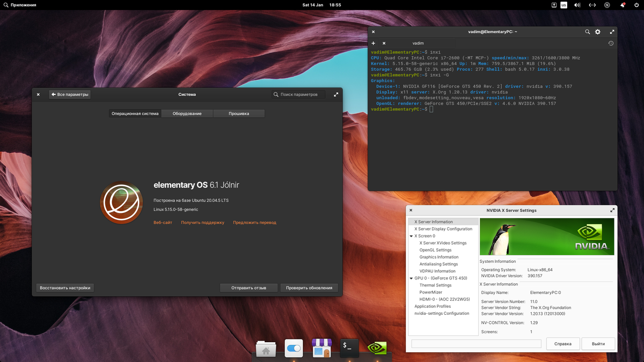Click 'The X.Org Foundation' vendor string
Image resolution: width=644 pixels, height=362 pixels.
coord(551,308)
